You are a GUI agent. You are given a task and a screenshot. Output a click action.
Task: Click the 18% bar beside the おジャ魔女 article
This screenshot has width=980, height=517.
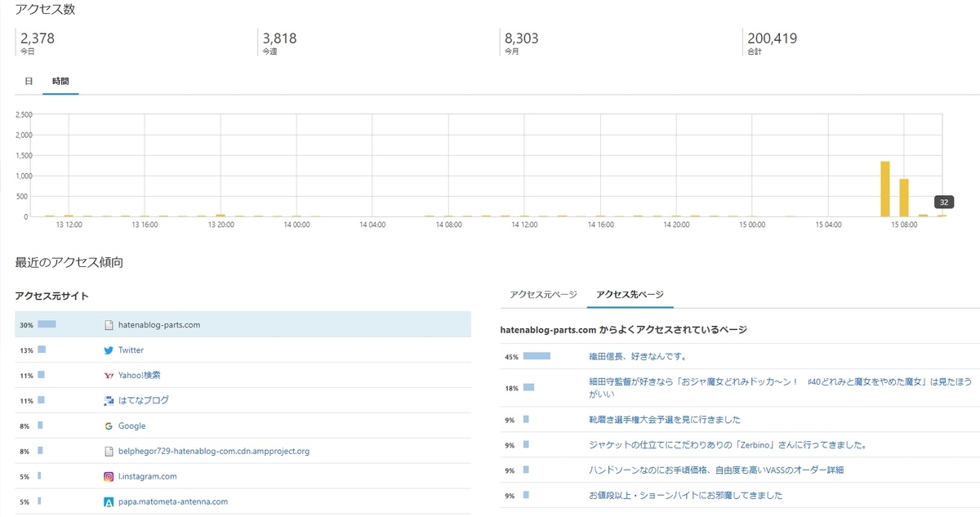coord(528,387)
